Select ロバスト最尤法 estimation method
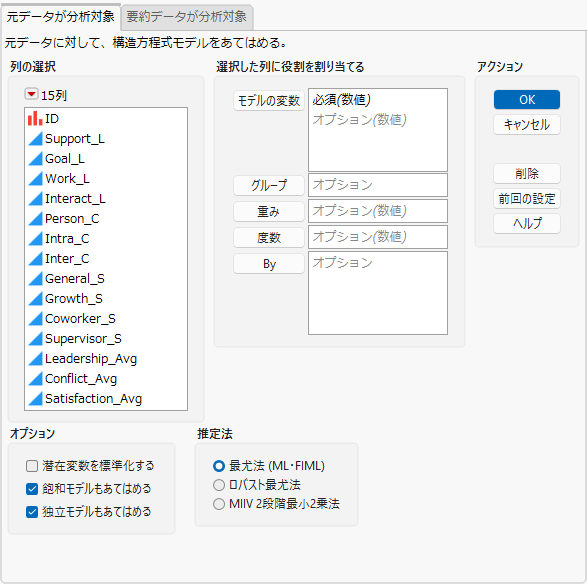 (219, 485)
